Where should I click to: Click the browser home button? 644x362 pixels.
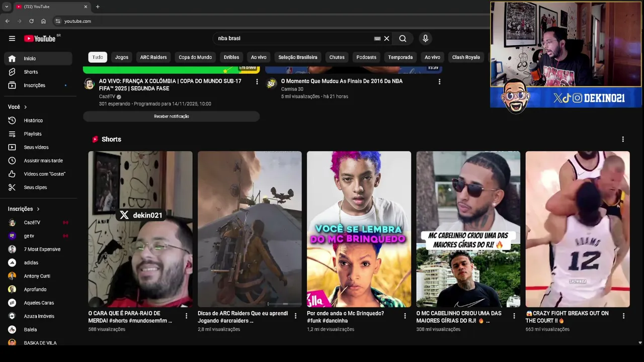(x=43, y=21)
